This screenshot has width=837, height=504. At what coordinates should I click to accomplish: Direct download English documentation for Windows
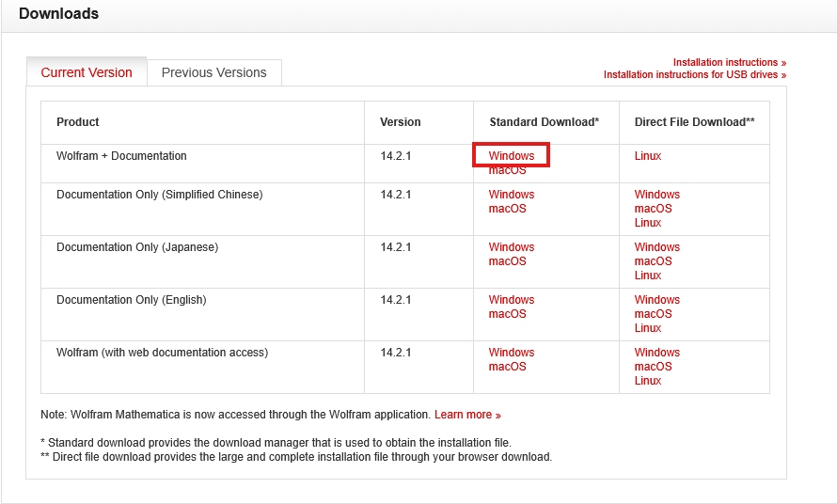pos(657,300)
